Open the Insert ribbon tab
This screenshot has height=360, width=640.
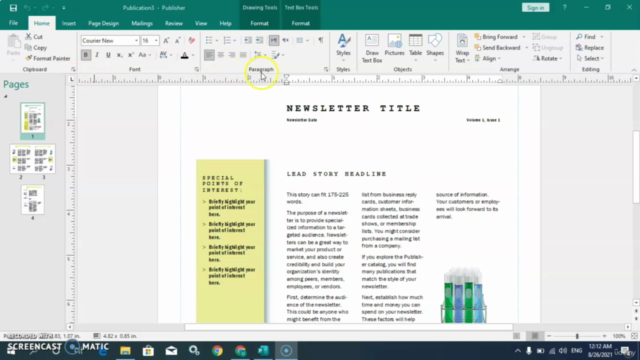tap(69, 23)
